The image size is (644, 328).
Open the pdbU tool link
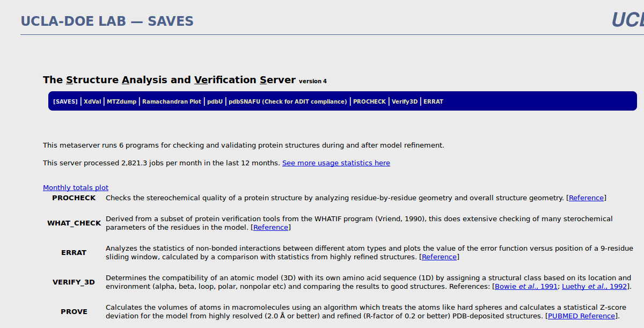[x=215, y=101]
